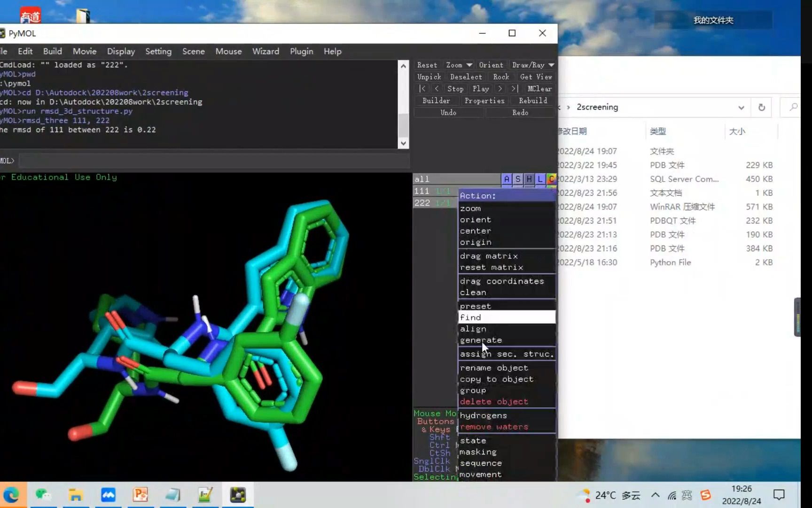
Task: Expand the Draw/Ray dropdown arrow
Action: (551, 65)
